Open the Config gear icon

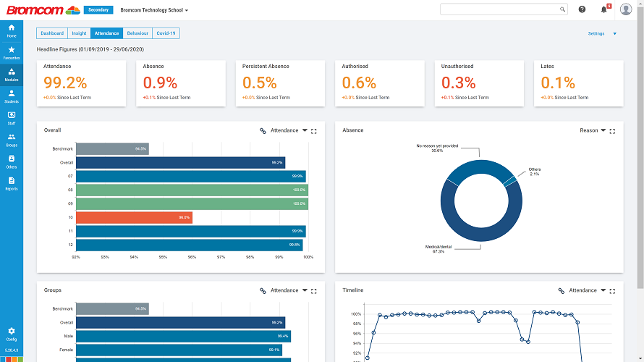click(12, 334)
